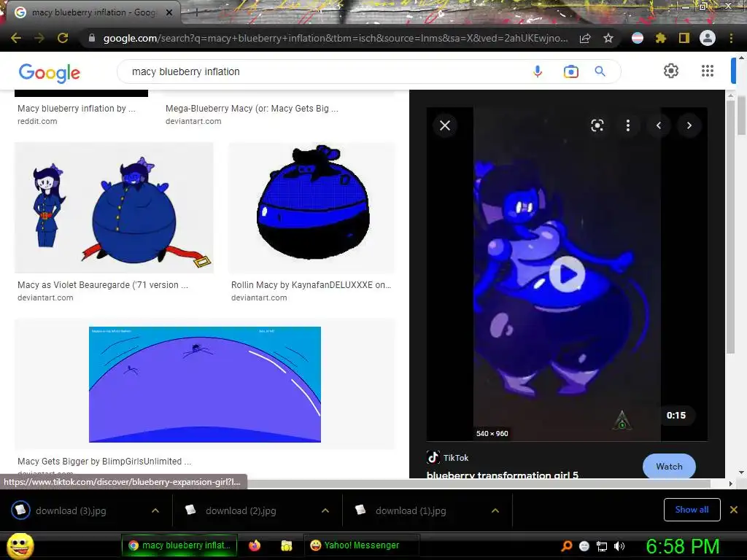Open the Rollin Macy image thumbnail
Screen dimensions: 747x560
click(311, 208)
